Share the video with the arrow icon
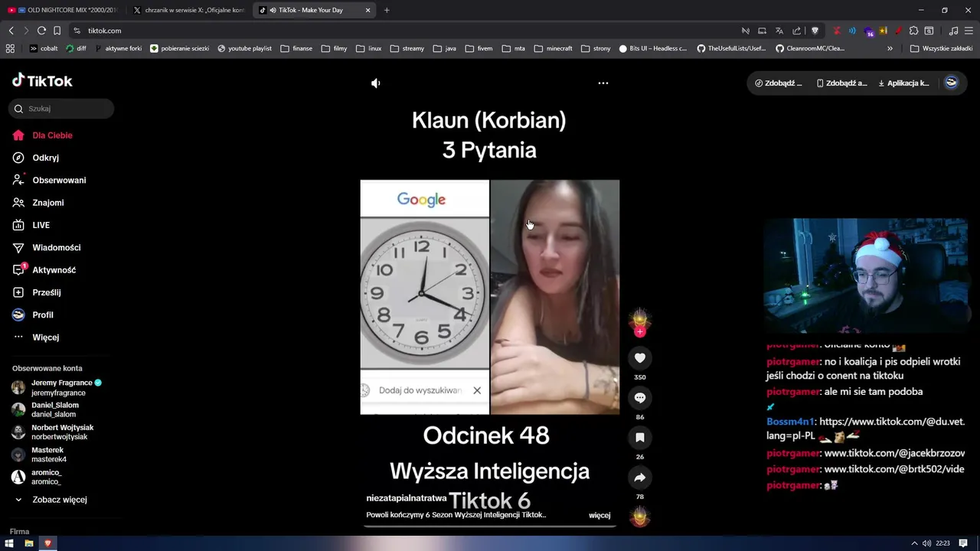 pos(640,478)
